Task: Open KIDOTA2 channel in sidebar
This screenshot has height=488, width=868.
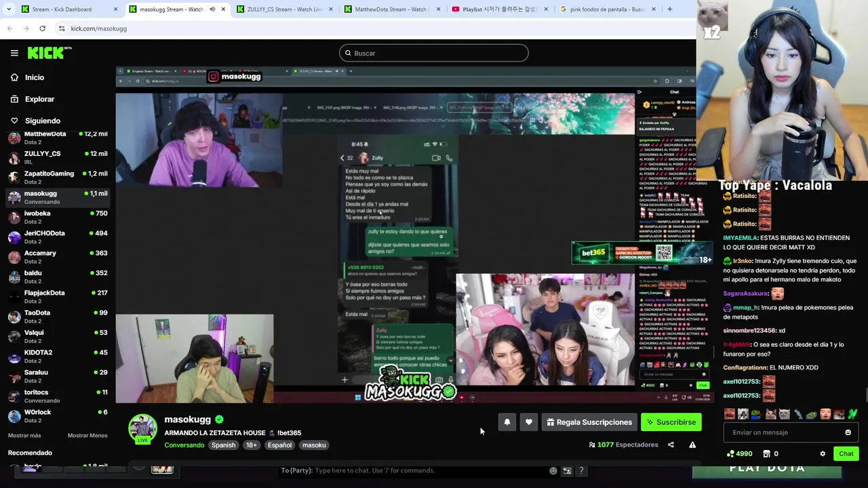Action: 58,356
